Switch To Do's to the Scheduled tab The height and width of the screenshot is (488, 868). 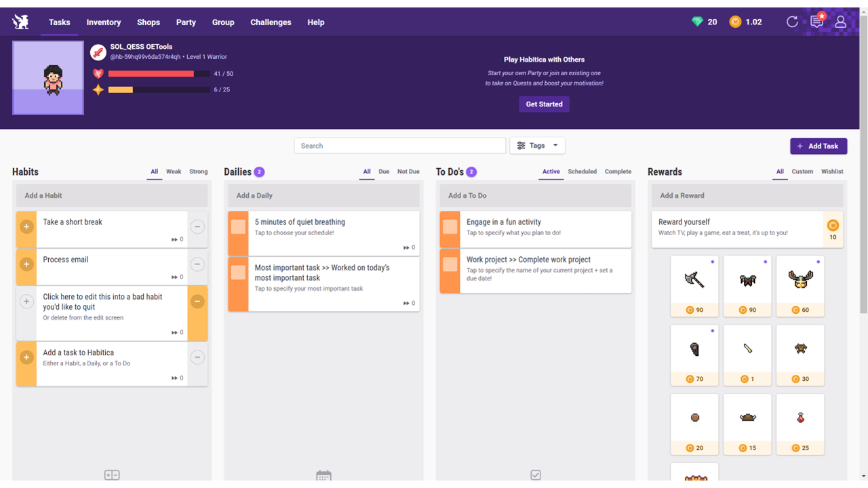click(x=582, y=171)
